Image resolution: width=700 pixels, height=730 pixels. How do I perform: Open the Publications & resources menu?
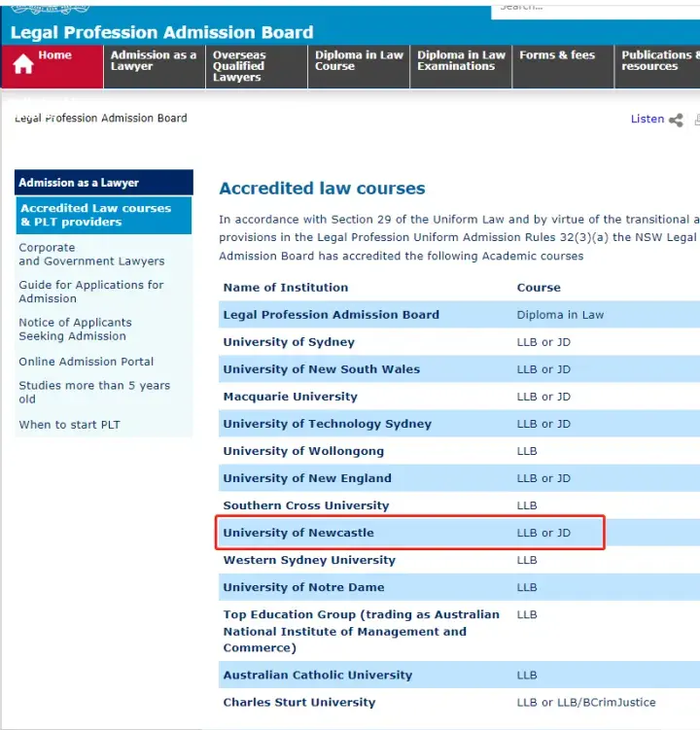(657, 66)
